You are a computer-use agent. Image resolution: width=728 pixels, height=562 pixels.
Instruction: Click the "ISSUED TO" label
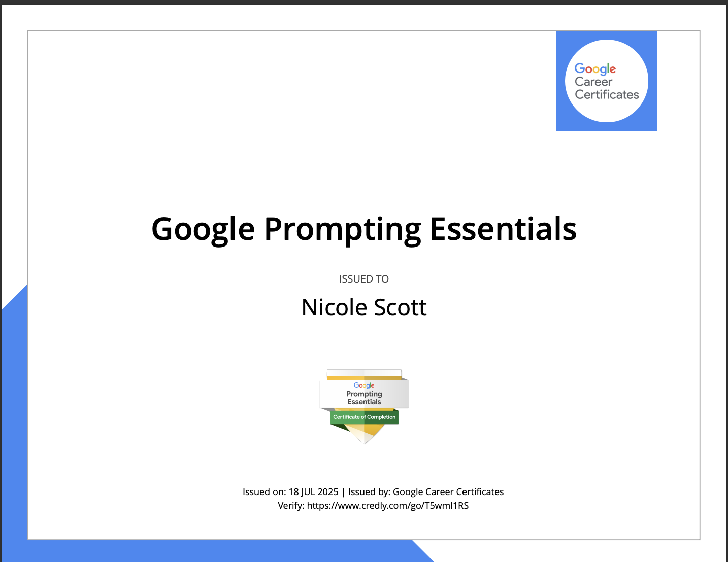[364, 279]
